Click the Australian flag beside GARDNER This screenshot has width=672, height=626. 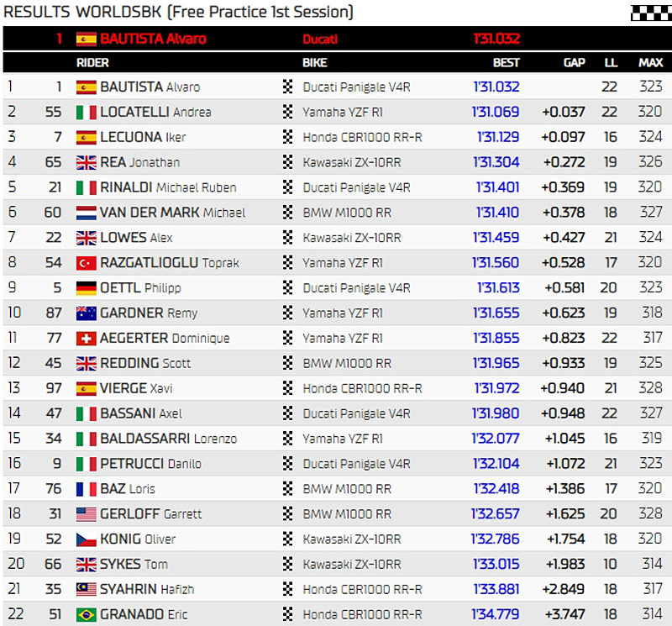(x=86, y=313)
